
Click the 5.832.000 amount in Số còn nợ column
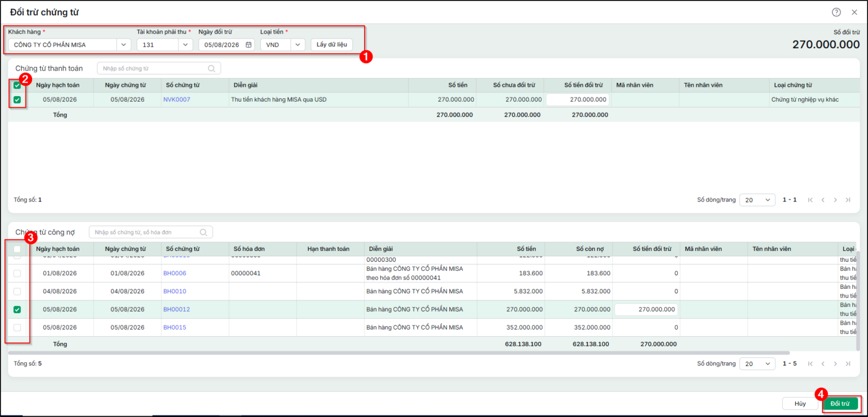(x=596, y=292)
